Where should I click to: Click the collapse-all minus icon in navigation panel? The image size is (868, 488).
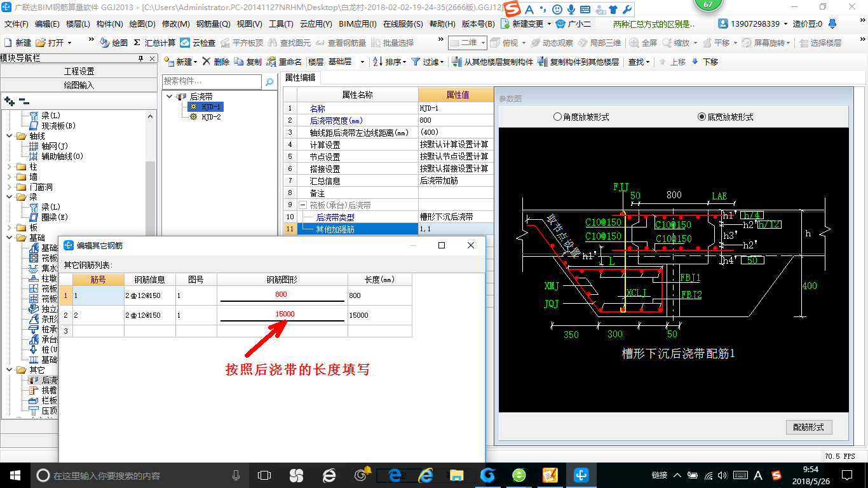click(x=24, y=100)
